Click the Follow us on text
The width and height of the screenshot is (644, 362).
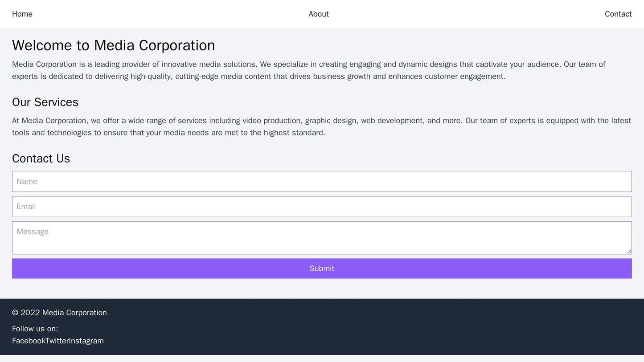coord(34,328)
